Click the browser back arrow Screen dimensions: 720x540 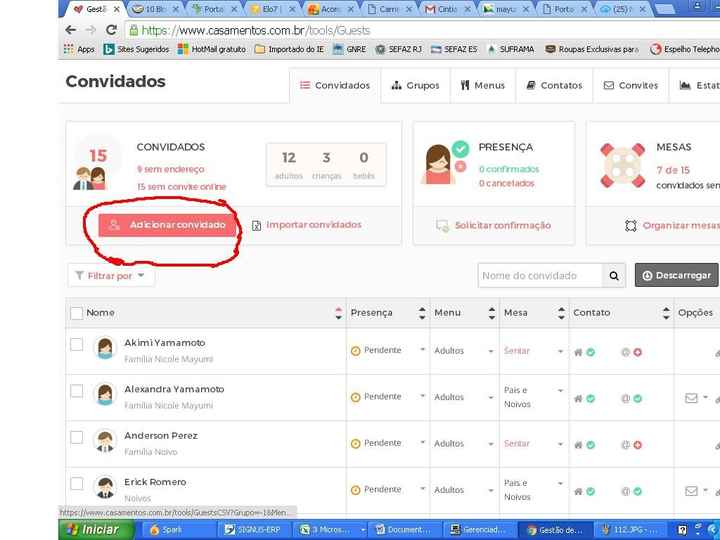click(70, 30)
